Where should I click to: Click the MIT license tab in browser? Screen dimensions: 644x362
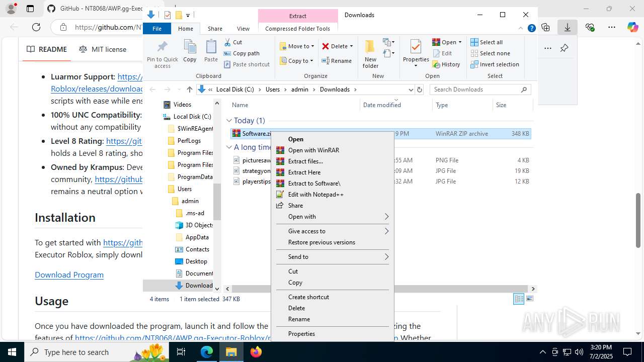tap(103, 49)
